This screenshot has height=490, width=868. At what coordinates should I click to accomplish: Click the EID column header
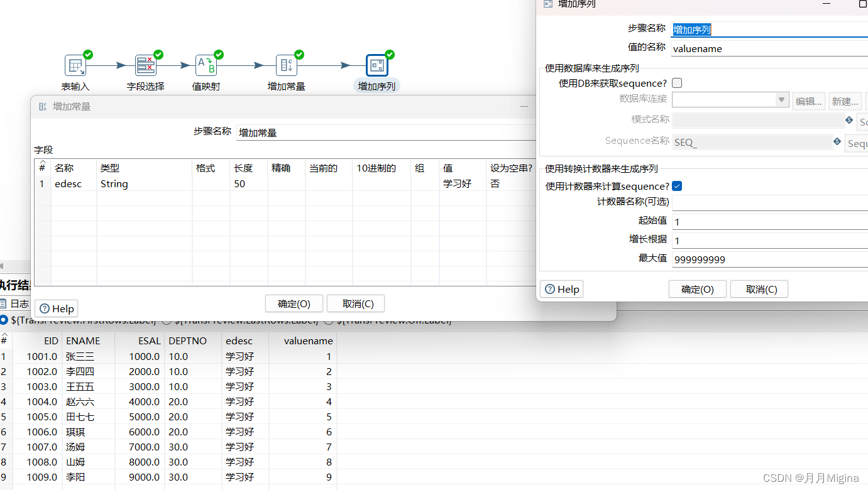pos(37,340)
